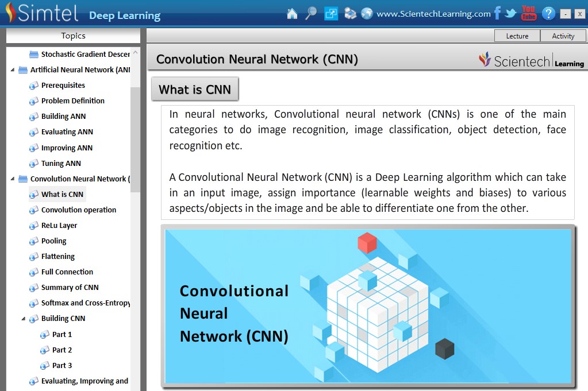Viewport: 588px width, 391px height.
Task: Open the Twitter bird icon
Action: pyautogui.click(x=510, y=13)
